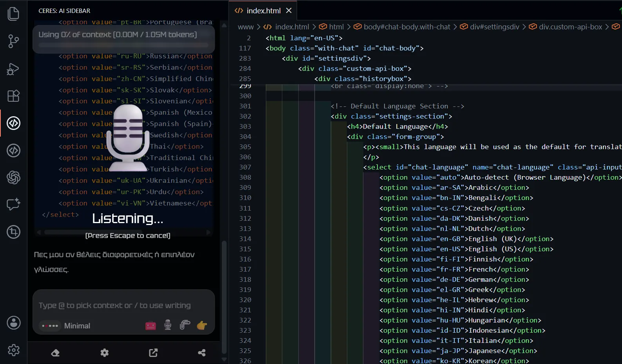This screenshot has height=364, width=622.
Task: Click the CERES: AI SIDEBAR title
Action: tap(64, 11)
